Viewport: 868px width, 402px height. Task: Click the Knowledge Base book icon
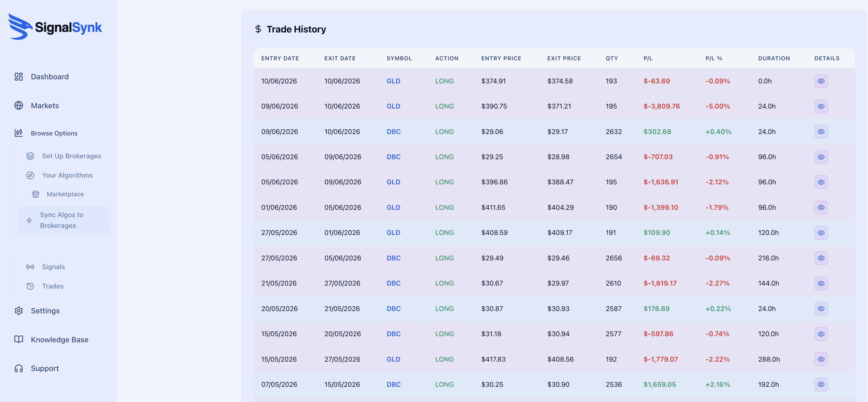pyautogui.click(x=18, y=339)
